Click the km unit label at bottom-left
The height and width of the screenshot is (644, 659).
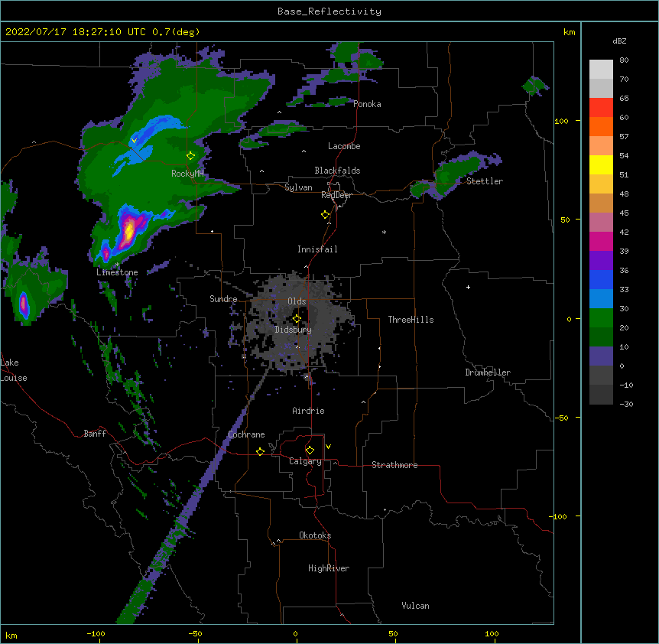coord(11,635)
